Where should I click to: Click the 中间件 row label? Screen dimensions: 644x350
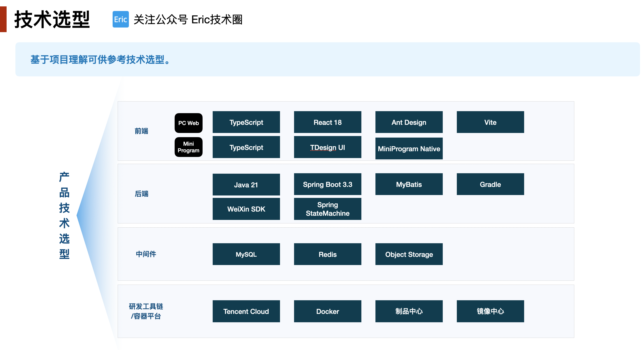(146, 254)
